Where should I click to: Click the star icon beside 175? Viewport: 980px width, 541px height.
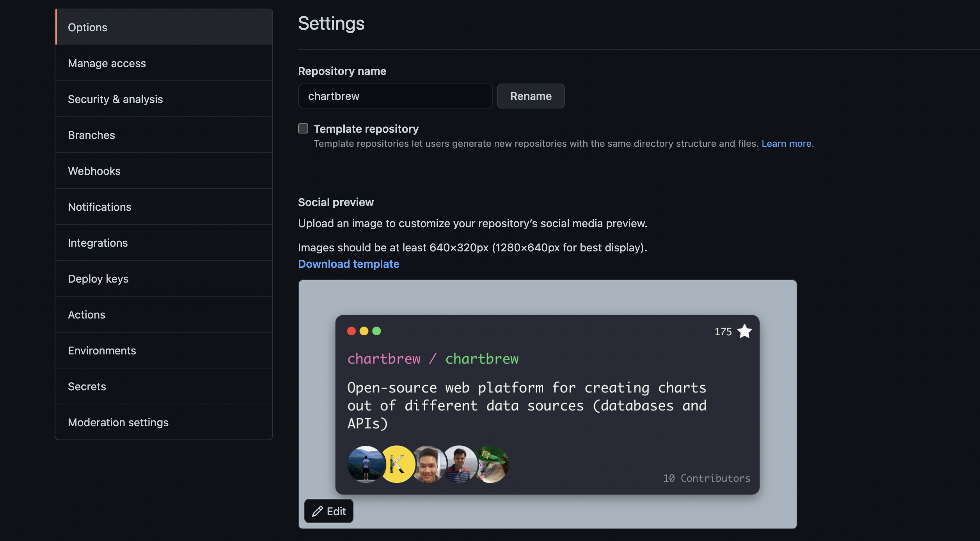point(744,331)
